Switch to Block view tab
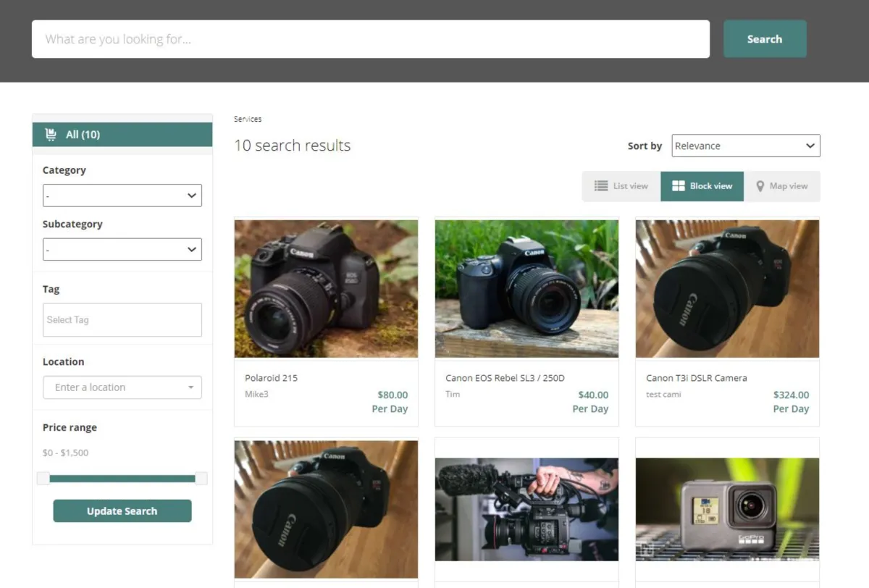The image size is (869, 588). [x=702, y=186]
